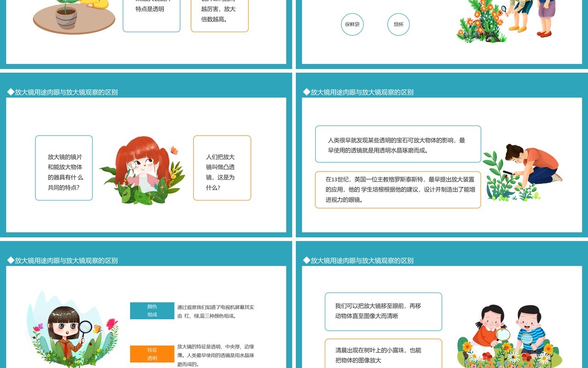Screen dimensions: 588x368
Task: Select the teal 颜色组成 label
Action: tap(152, 310)
